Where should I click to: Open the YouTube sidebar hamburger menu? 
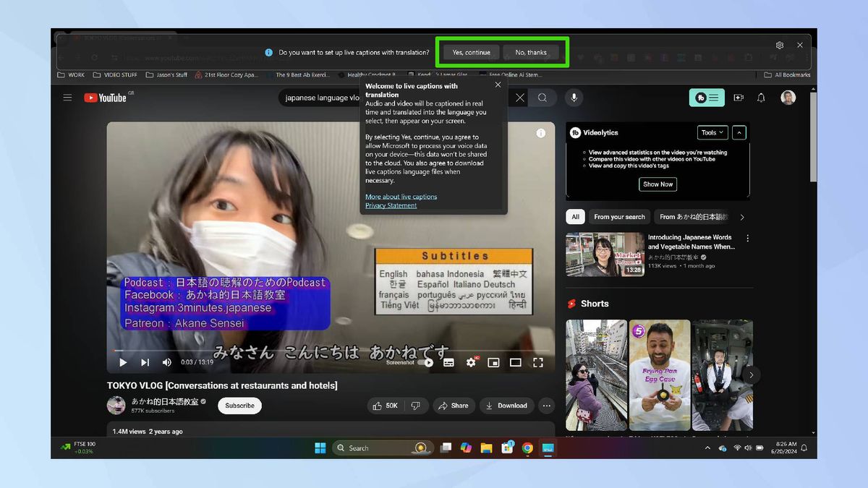point(67,98)
